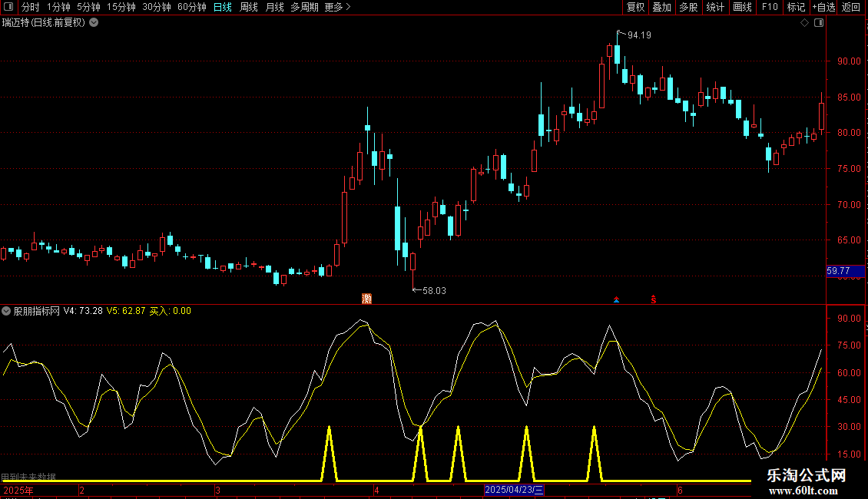Screen dimensions: 868x499
Task: Open F10 company information
Action: [770, 7]
